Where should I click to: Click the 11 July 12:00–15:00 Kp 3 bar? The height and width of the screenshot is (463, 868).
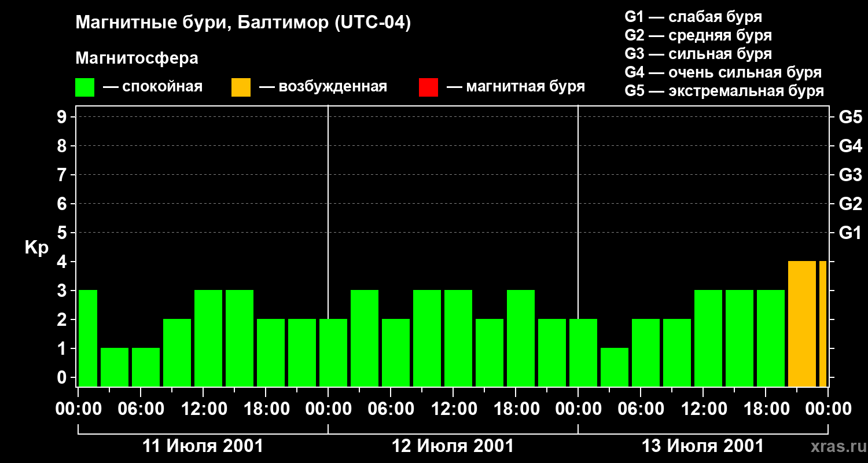(208, 338)
